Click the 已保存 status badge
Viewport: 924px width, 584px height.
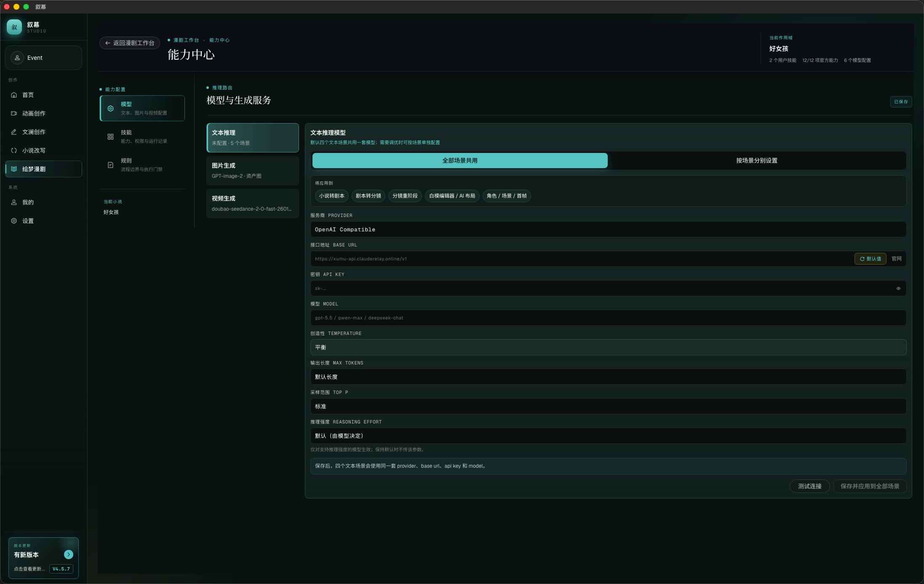click(901, 102)
